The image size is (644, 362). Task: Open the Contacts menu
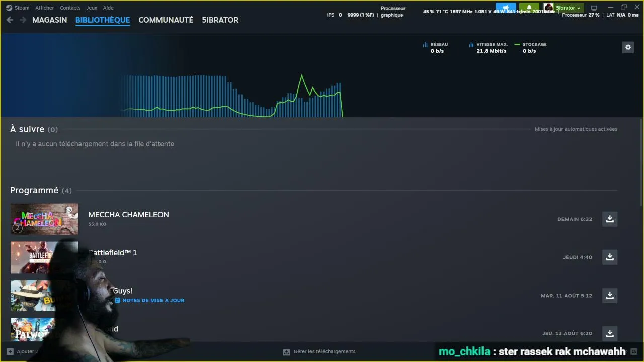coord(70,8)
